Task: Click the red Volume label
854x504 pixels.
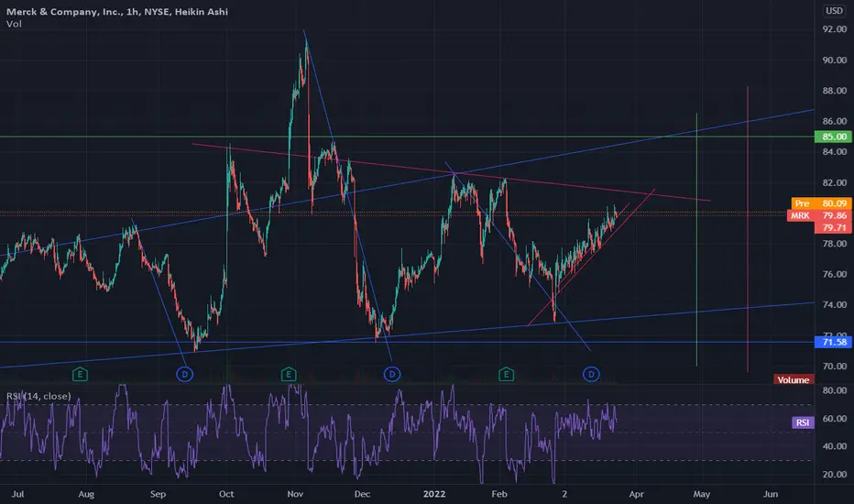Action: pos(794,379)
